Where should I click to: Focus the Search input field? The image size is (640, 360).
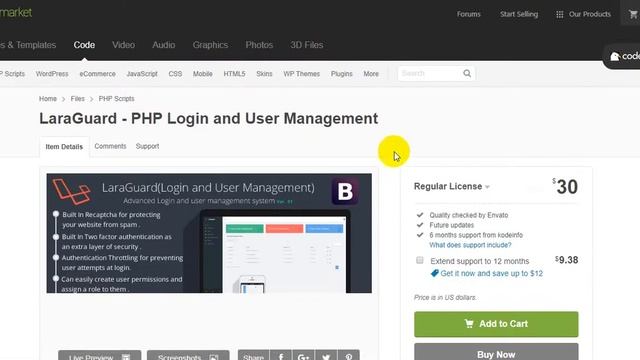pyautogui.click(x=431, y=73)
